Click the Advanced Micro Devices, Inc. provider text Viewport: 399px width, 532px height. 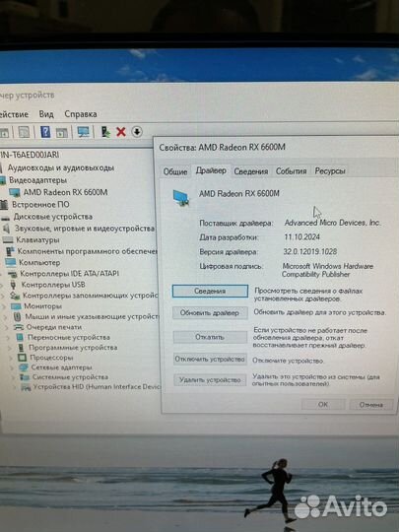(x=332, y=223)
